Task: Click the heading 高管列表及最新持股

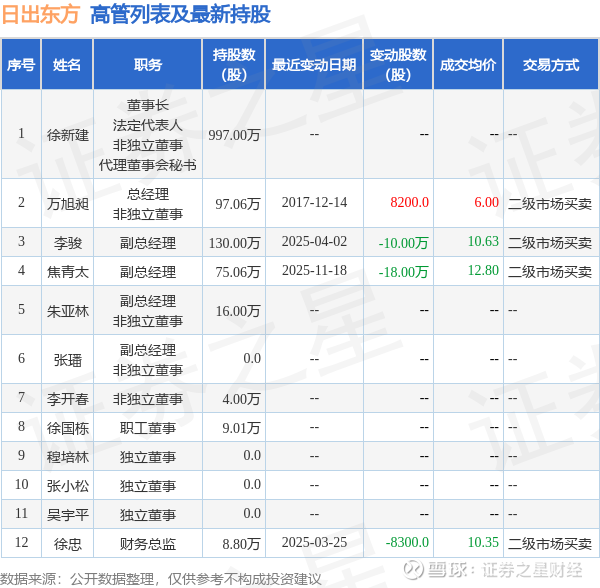Action: point(180,15)
